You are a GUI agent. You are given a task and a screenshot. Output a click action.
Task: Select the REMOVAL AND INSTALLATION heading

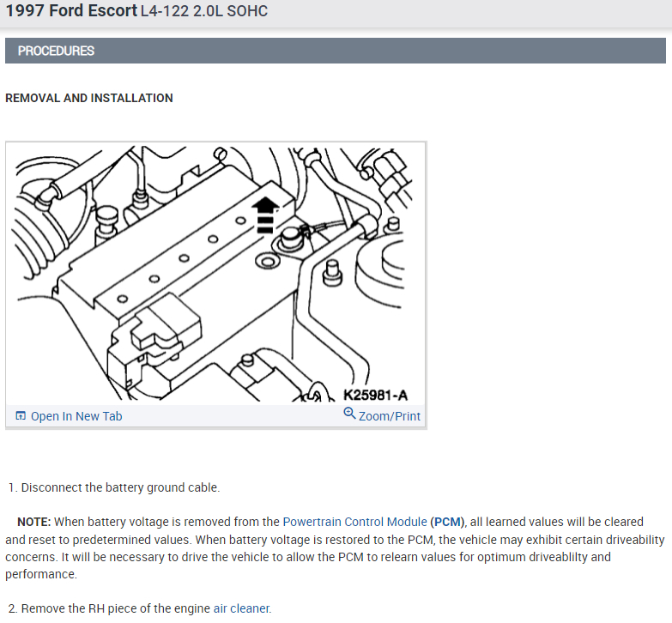[x=89, y=98]
